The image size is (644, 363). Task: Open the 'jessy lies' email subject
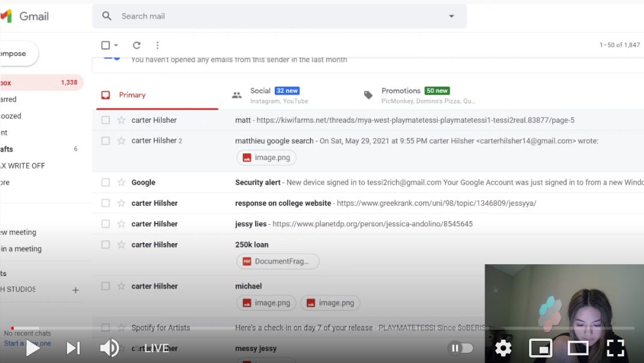tap(251, 223)
